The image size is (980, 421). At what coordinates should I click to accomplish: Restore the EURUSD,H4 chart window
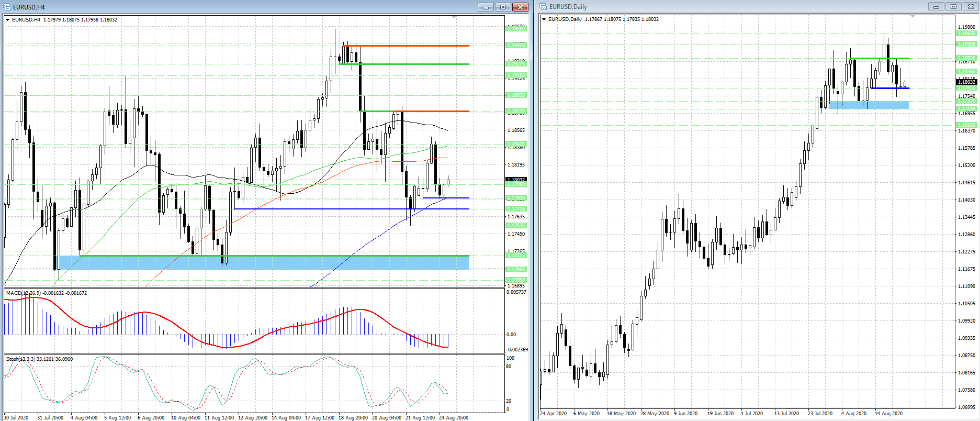click(x=503, y=7)
